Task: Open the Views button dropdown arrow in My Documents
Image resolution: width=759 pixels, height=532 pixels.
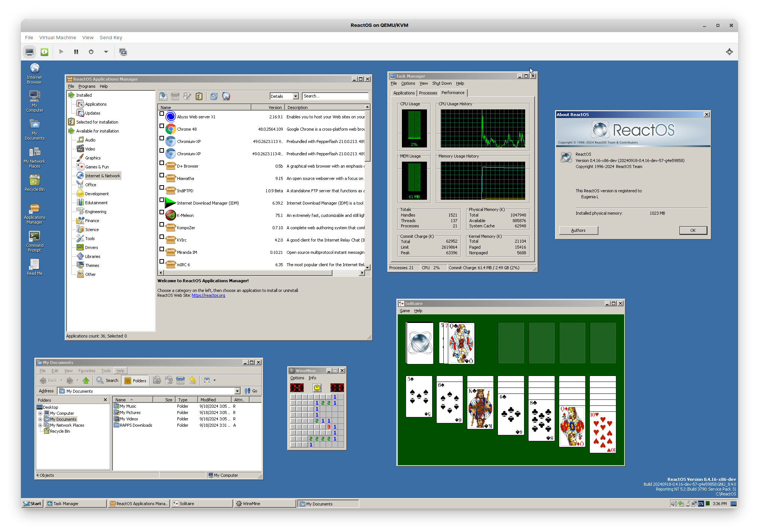Action: [214, 380]
